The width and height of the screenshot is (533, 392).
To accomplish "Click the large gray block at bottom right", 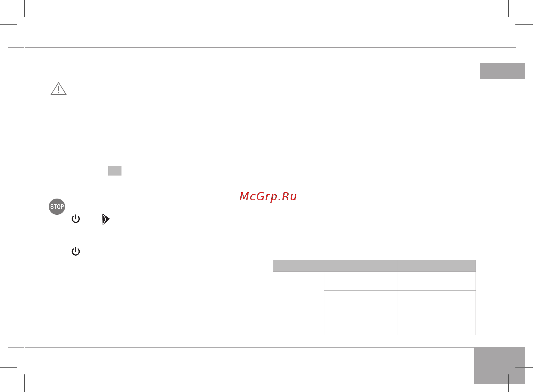I will coord(499,365).
